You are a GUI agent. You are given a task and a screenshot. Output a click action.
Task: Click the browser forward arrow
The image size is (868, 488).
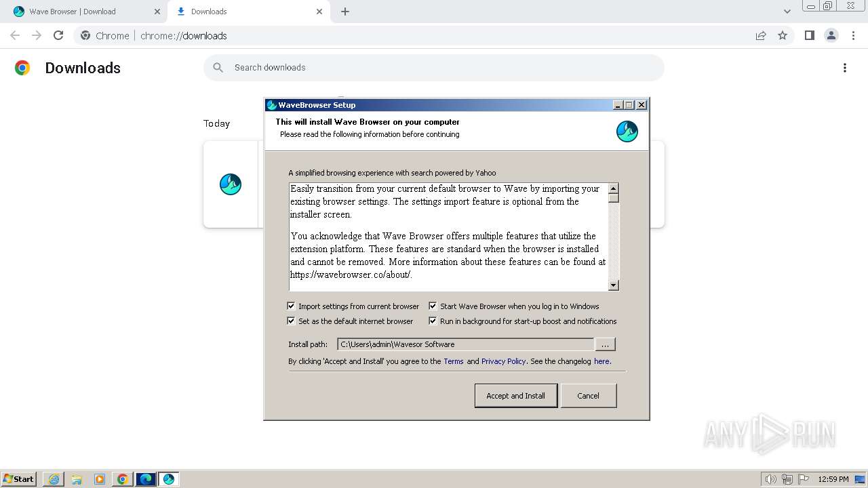37,35
